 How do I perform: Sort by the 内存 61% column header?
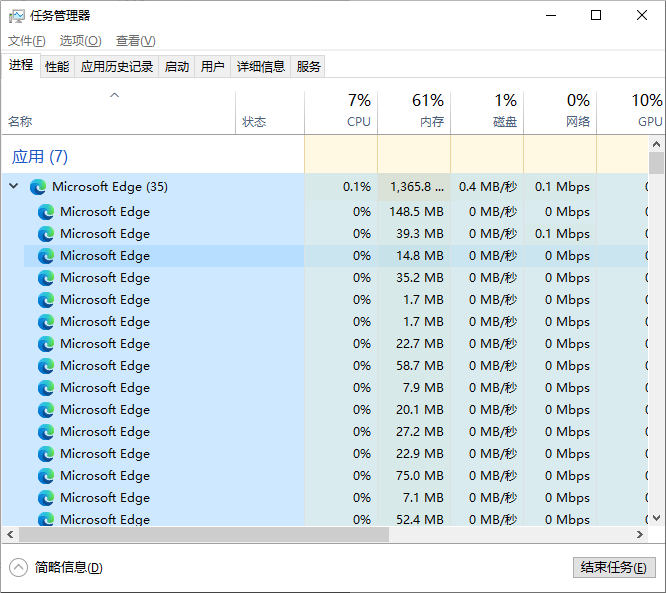click(414, 112)
